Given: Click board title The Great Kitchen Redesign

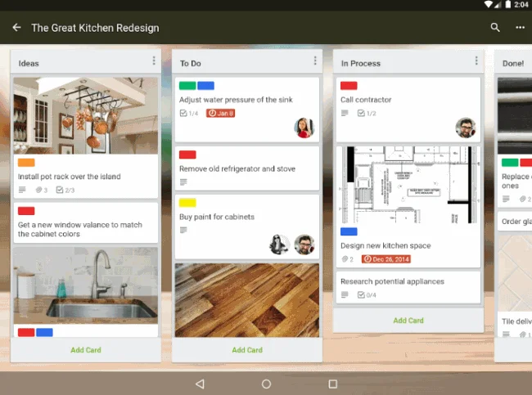Looking at the screenshot, I should pos(95,28).
